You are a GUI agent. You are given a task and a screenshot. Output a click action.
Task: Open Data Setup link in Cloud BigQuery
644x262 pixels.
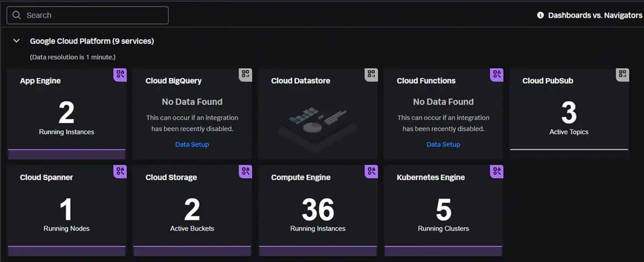192,144
